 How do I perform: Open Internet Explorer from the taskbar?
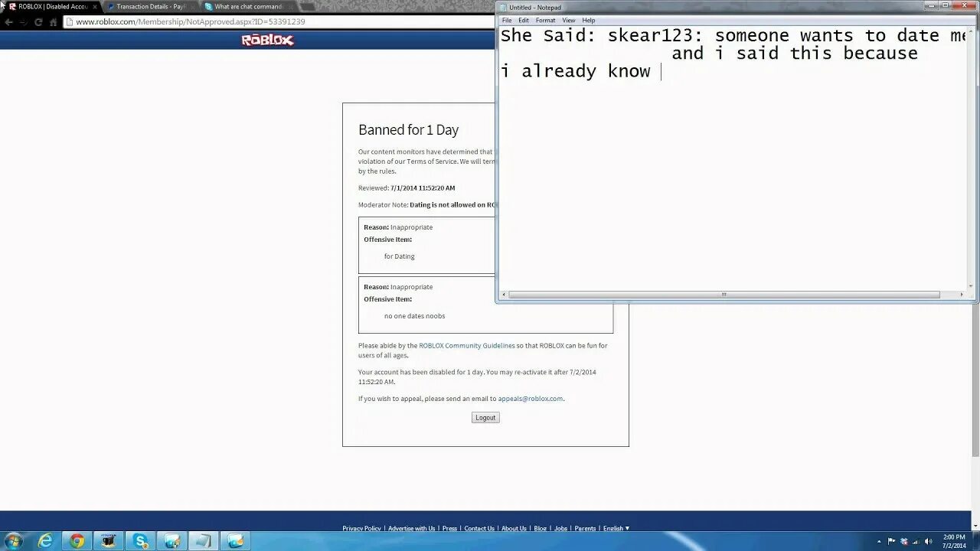pyautogui.click(x=46, y=540)
